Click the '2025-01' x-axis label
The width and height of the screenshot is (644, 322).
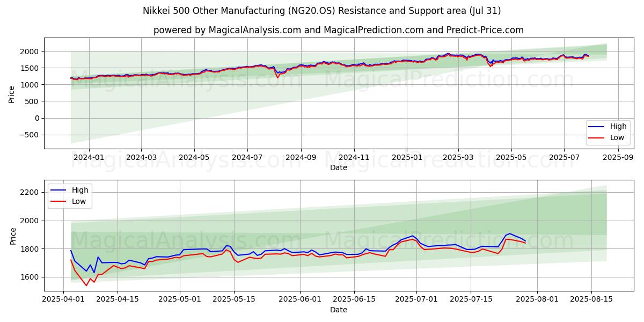point(406,157)
